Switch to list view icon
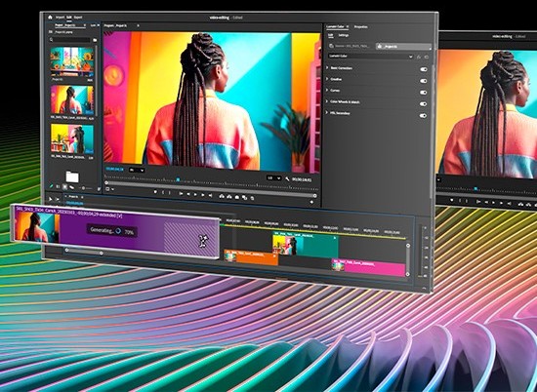 coord(58,187)
